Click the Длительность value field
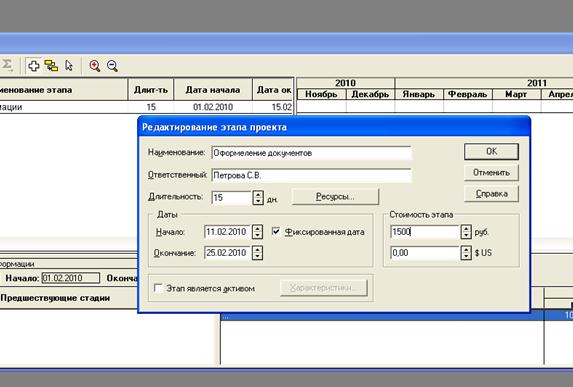This screenshot has height=387, width=573. (231, 198)
